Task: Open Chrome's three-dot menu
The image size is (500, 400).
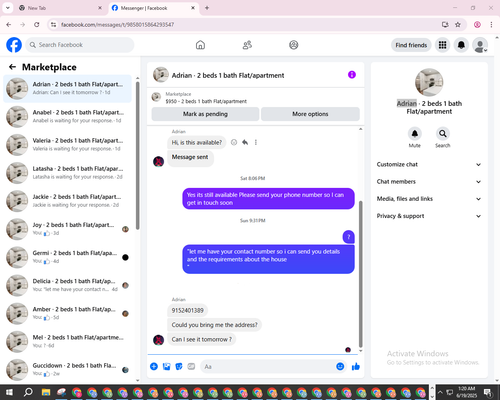Action: pos(491,25)
